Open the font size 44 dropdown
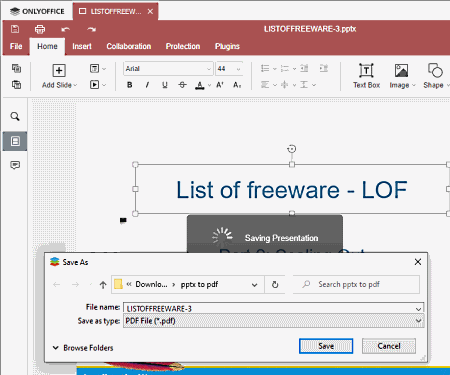Viewport: 450px width, 375px height. [x=238, y=69]
